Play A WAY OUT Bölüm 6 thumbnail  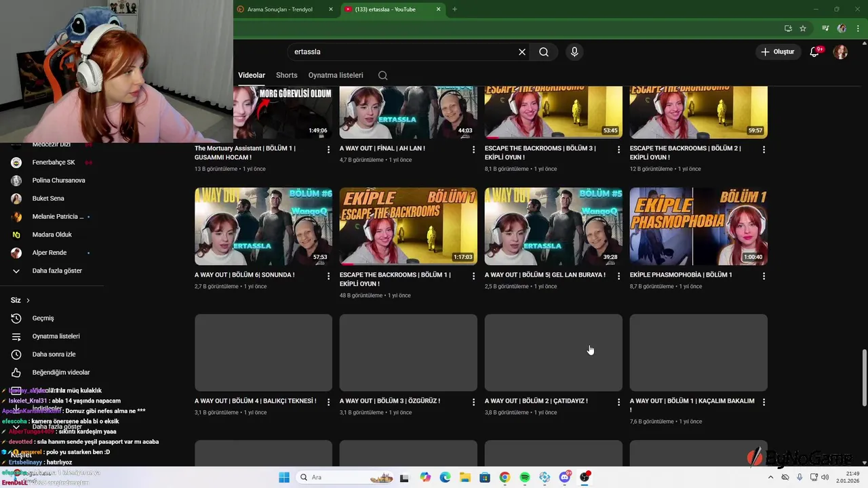point(263,226)
